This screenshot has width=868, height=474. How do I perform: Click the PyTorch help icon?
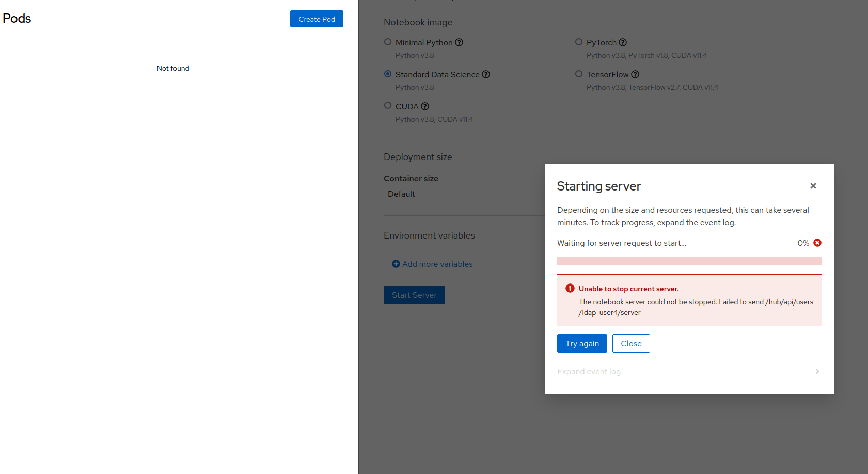[x=623, y=42]
